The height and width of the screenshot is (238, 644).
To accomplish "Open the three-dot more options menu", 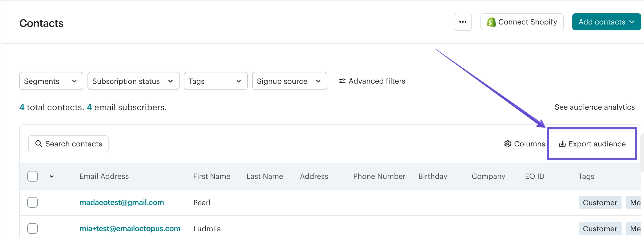I will click(463, 22).
